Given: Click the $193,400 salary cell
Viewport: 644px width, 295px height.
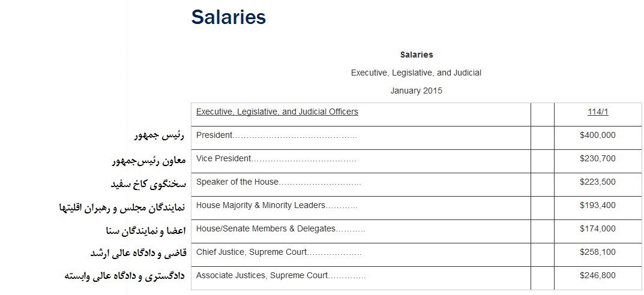Looking at the screenshot, I should click(x=597, y=206).
